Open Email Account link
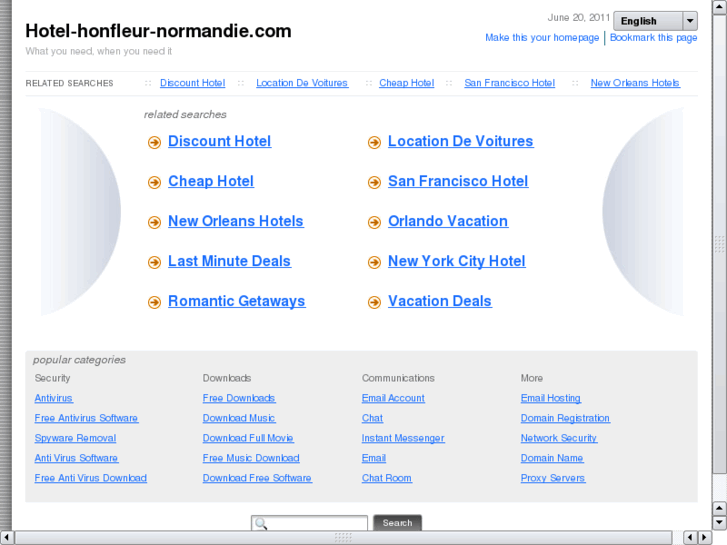 (x=393, y=398)
